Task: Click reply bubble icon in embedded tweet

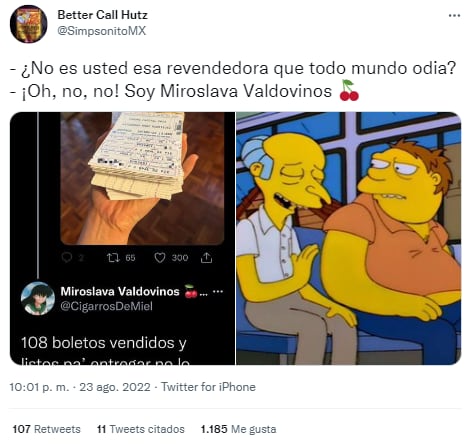Action: [67, 257]
